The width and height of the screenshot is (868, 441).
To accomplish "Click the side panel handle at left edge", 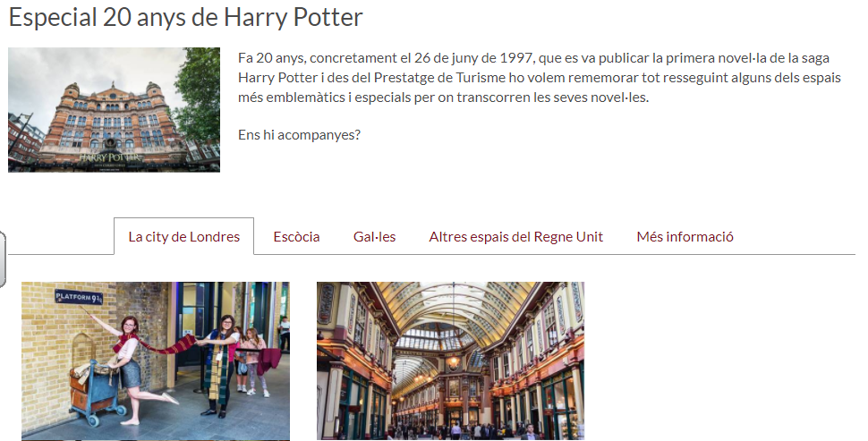I will (x=3, y=259).
